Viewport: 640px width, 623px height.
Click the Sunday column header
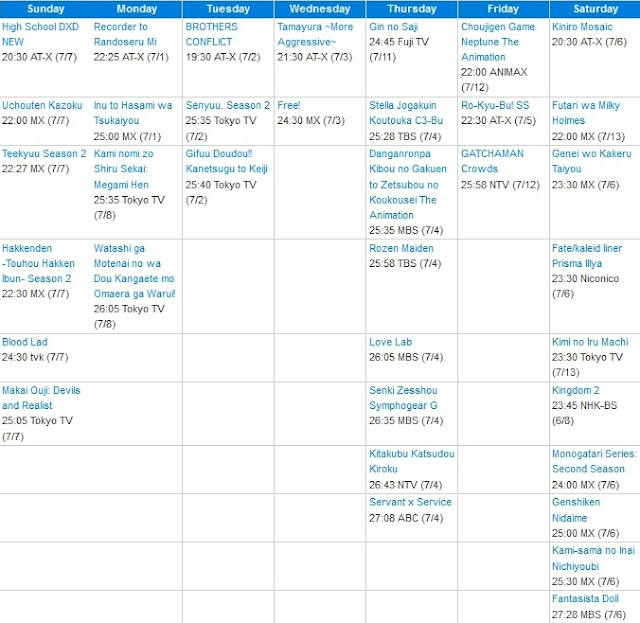[46, 9]
